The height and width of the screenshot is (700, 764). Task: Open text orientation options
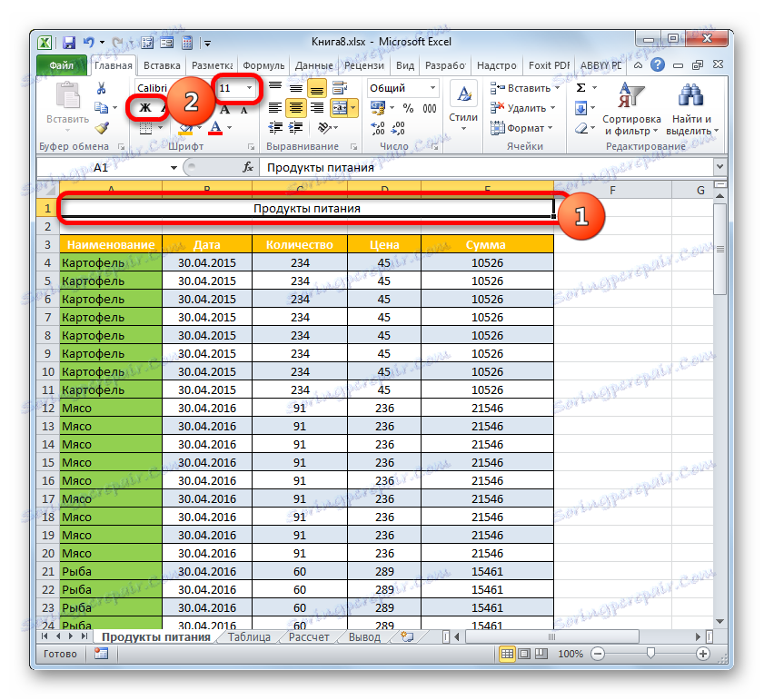coord(325,128)
